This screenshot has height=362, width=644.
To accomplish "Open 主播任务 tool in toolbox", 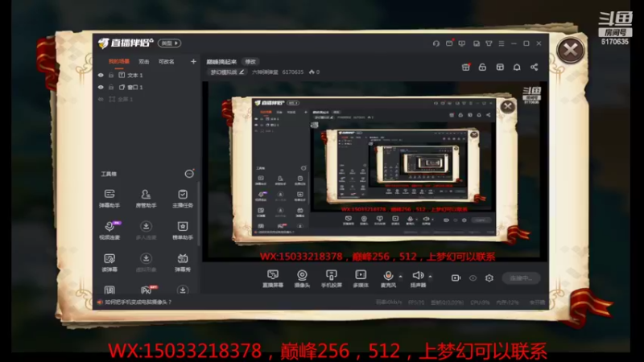I will click(x=183, y=198).
